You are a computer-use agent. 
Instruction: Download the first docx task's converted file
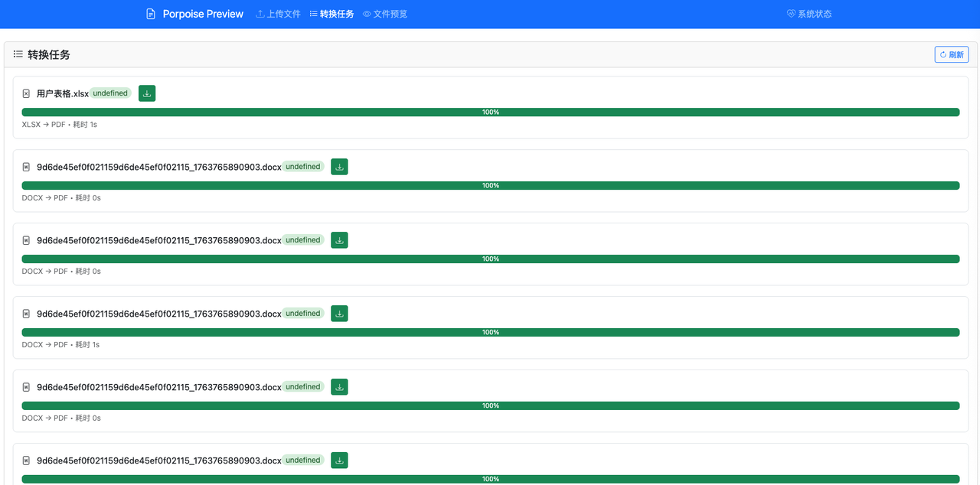pos(339,167)
